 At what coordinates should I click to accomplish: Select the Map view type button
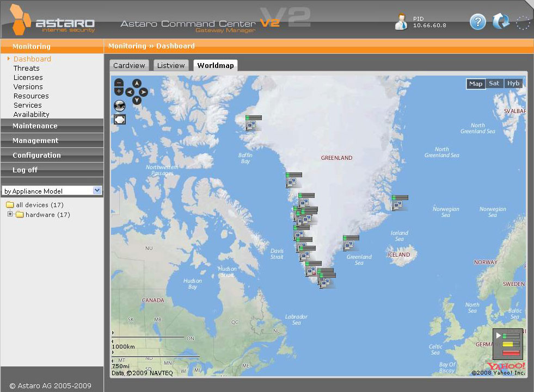[476, 83]
